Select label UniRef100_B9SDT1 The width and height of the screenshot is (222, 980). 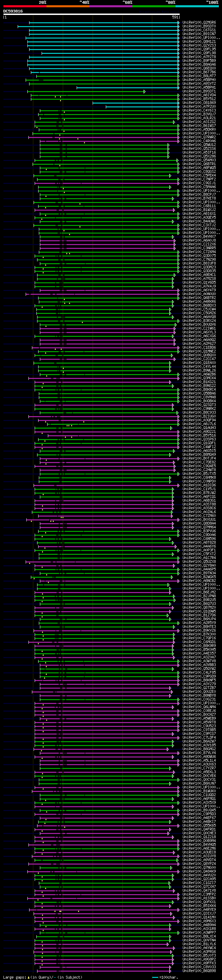click(x=199, y=91)
